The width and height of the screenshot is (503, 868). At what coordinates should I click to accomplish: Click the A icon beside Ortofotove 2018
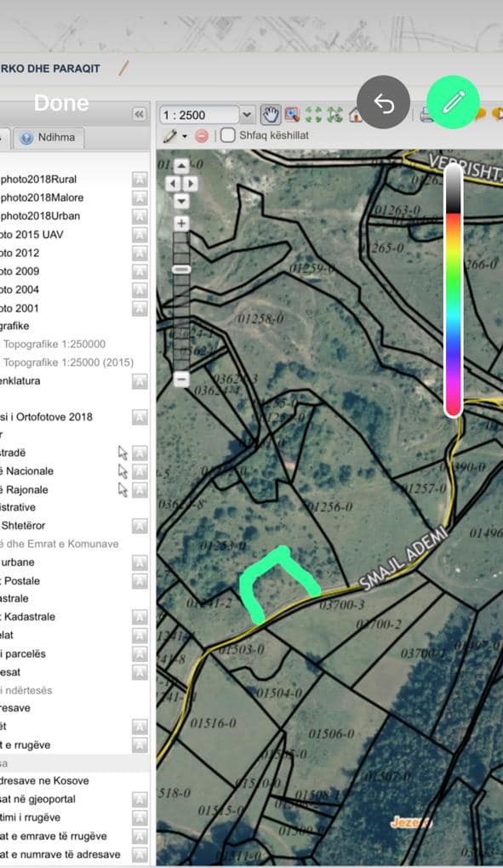pyautogui.click(x=140, y=417)
